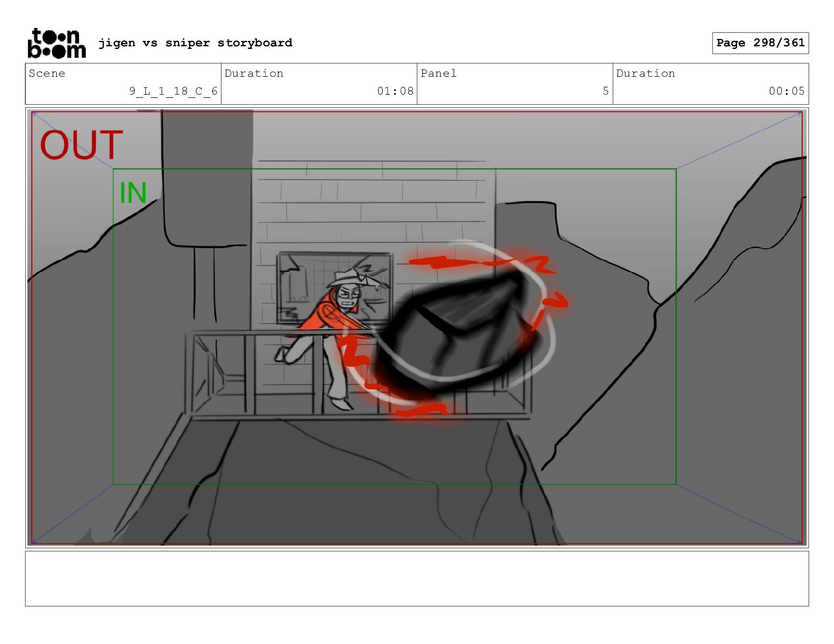The image size is (834, 644).
Task: Click the scene duration value '01:08'
Action: click(x=395, y=91)
